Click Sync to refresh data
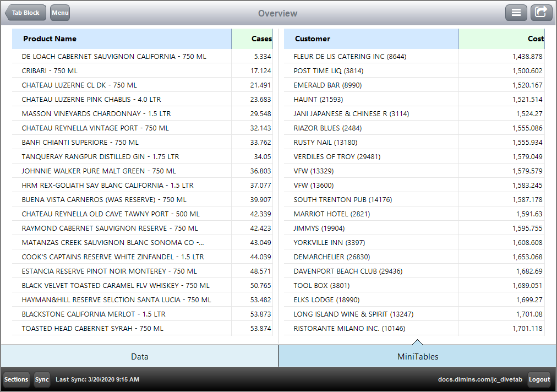Screen dimensions: 557x392 (42, 379)
